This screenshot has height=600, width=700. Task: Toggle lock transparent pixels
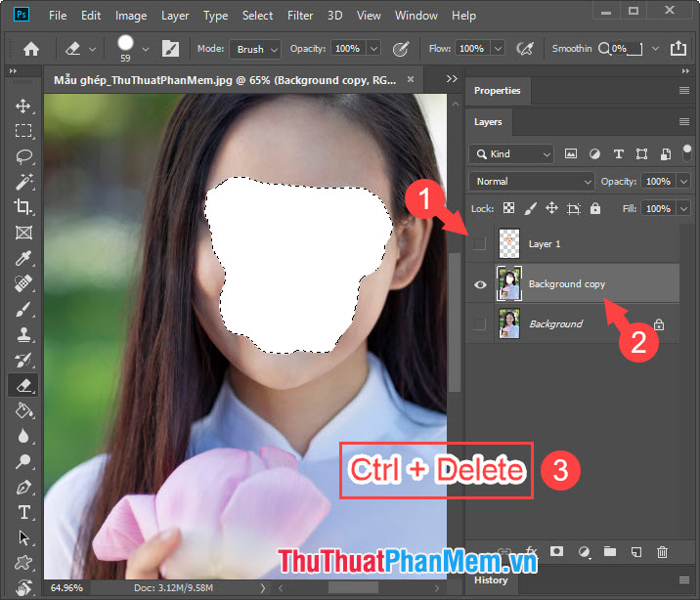click(508, 208)
